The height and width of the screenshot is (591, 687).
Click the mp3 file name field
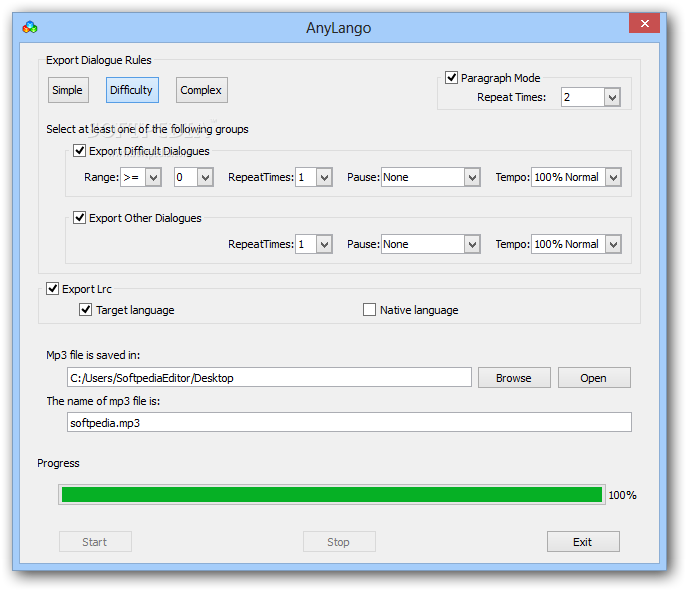point(349,422)
